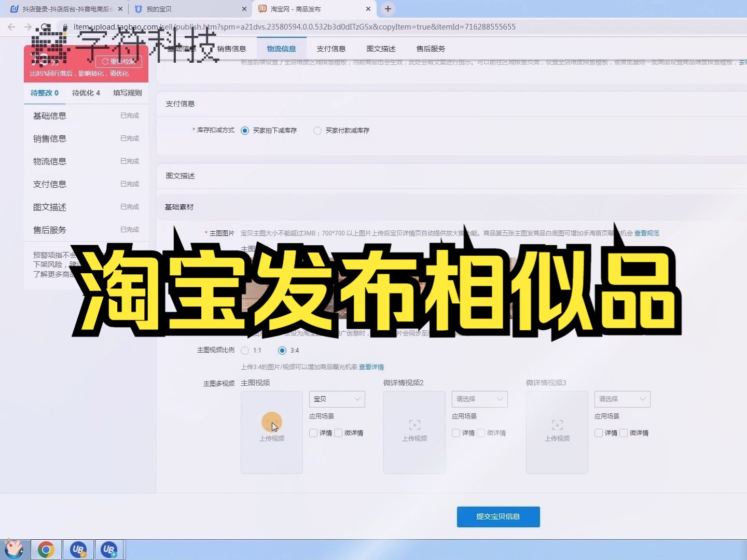Click the back navigation arrow in browser

pos(11,27)
